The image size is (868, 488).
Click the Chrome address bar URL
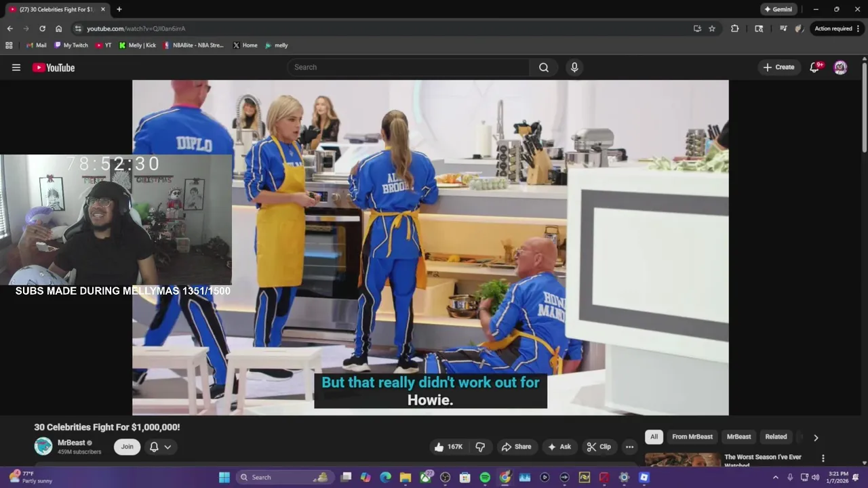coord(136,28)
